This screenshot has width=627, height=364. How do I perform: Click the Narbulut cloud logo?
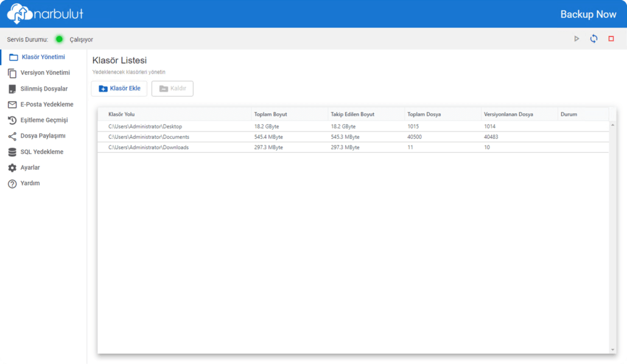tap(18, 13)
